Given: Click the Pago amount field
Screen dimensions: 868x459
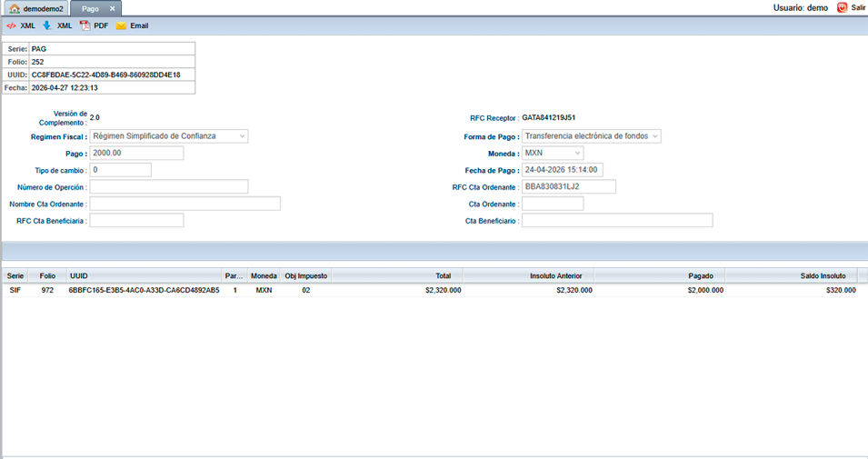Looking at the screenshot, I should pos(136,154).
